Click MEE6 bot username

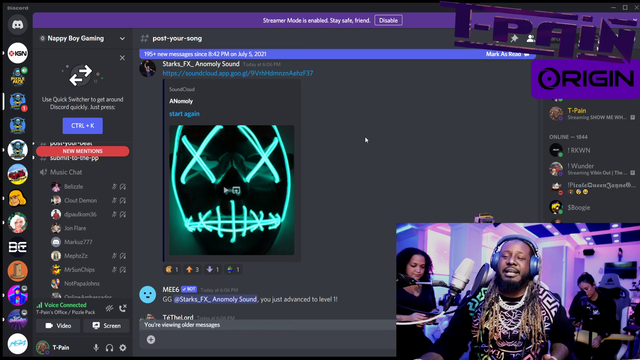click(171, 289)
